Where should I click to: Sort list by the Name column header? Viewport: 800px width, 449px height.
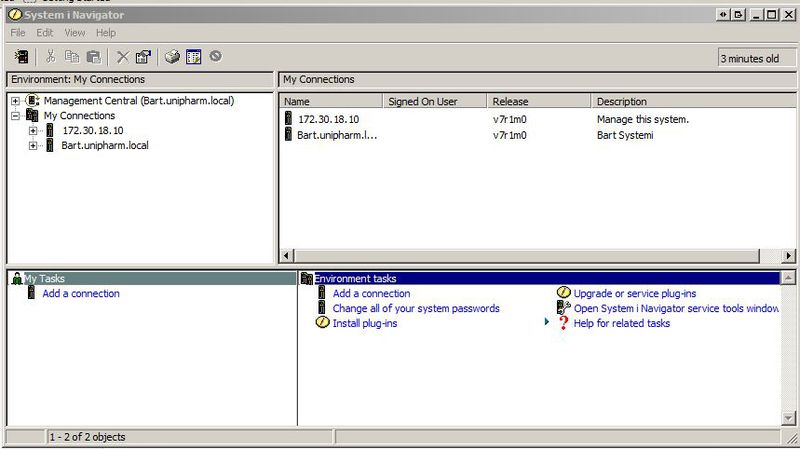[331, 101]
